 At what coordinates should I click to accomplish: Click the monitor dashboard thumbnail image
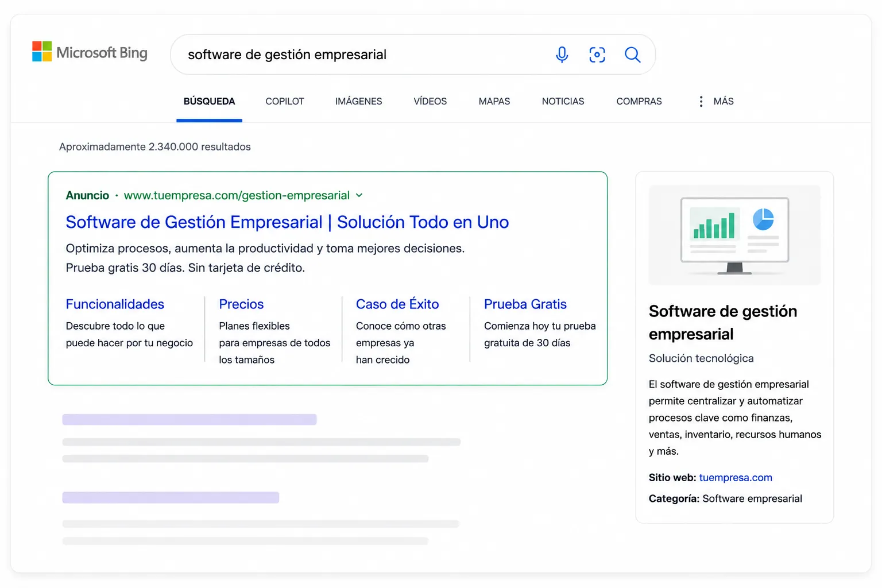[x=734, y=235]
